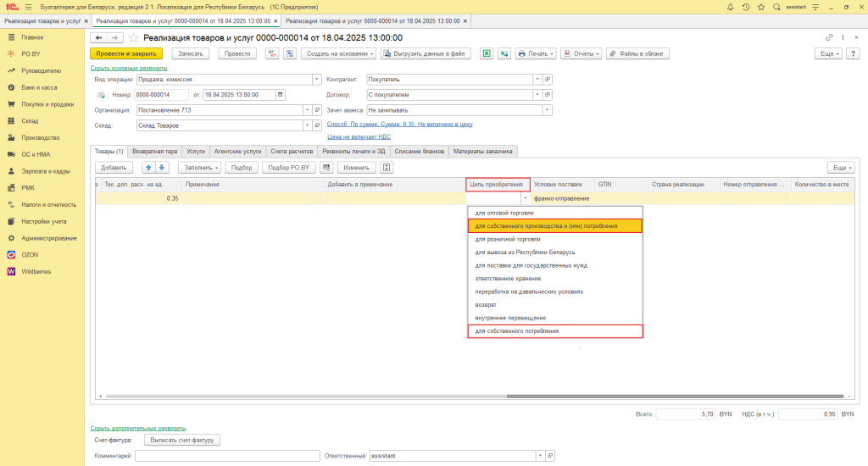Viewport: 868px width, 466px height.
Task: Switch to Счета расчетов tab
Action: [292, 151]
